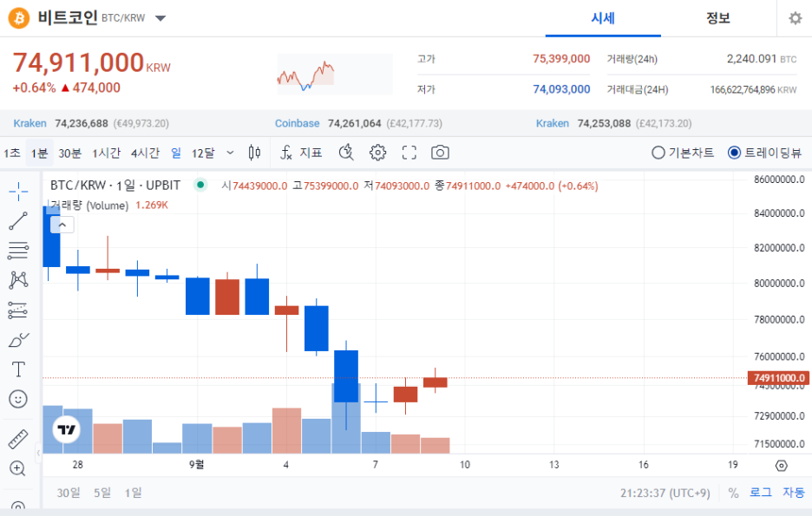The width and height of the screenshot is (812, 516).
Task: Take a chart snapshot with camera icon
Action: [x=440, y=153]
